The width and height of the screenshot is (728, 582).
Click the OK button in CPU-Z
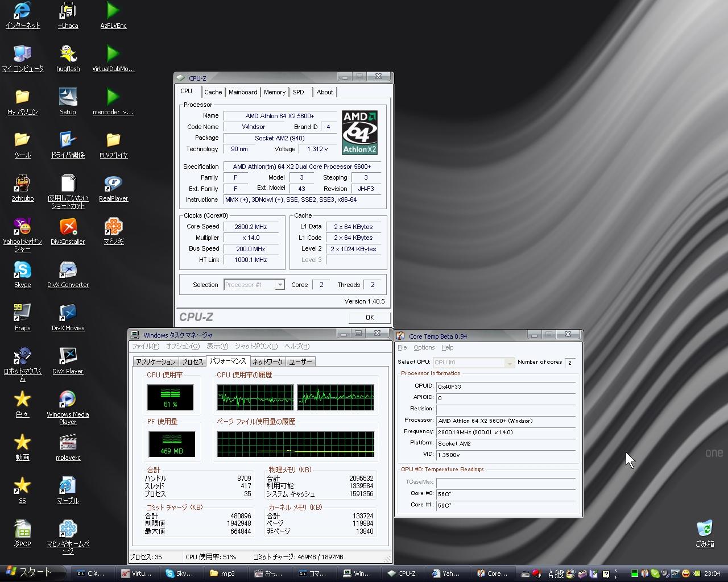370,317
